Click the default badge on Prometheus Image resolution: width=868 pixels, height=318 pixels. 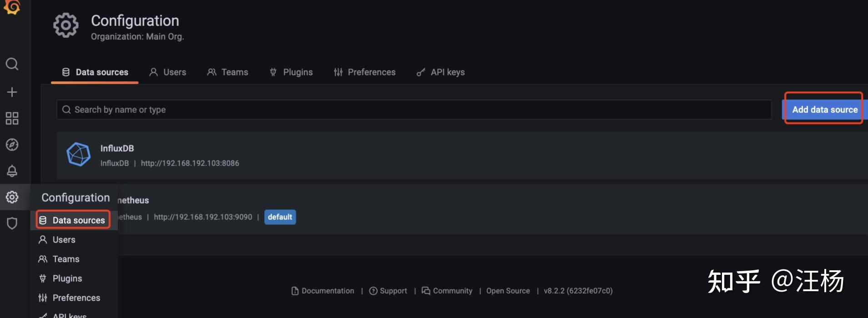click(x=280, y=217)
